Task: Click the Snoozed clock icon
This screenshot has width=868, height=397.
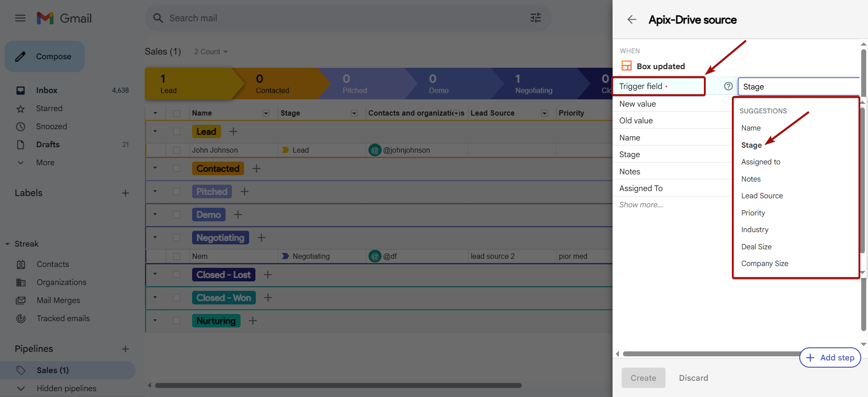Action: [20, 126]
